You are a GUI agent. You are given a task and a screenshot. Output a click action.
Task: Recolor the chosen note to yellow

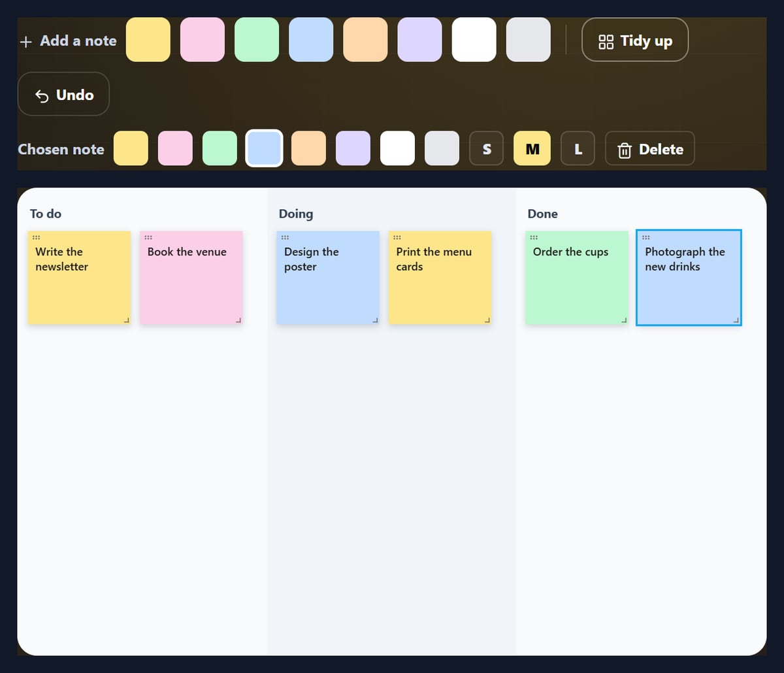[131, 148]
